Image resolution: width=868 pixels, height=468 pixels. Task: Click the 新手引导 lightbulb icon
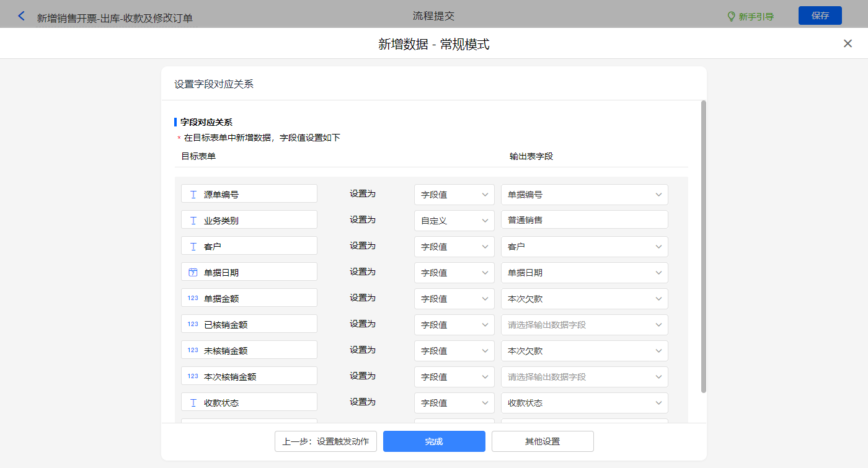[731, 17]
